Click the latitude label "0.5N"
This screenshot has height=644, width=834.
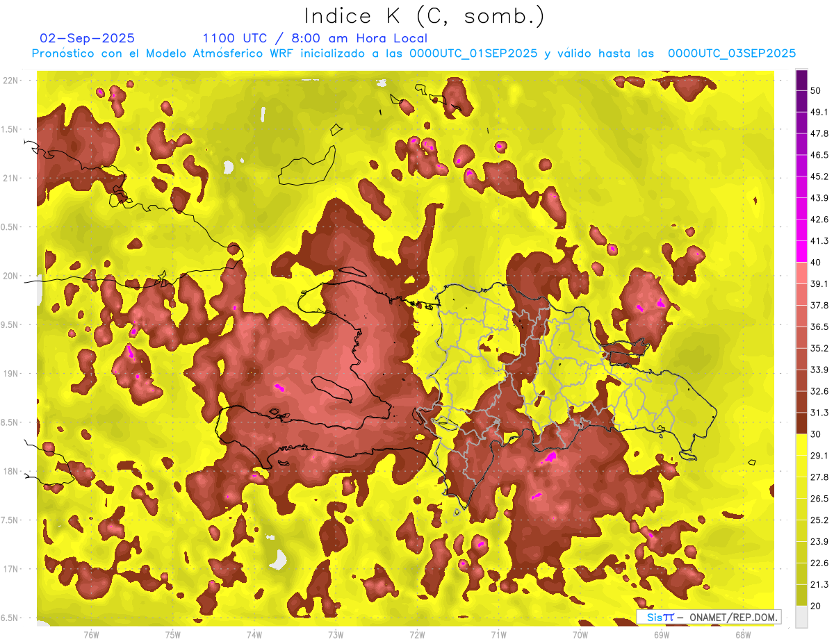click(10, 227)
